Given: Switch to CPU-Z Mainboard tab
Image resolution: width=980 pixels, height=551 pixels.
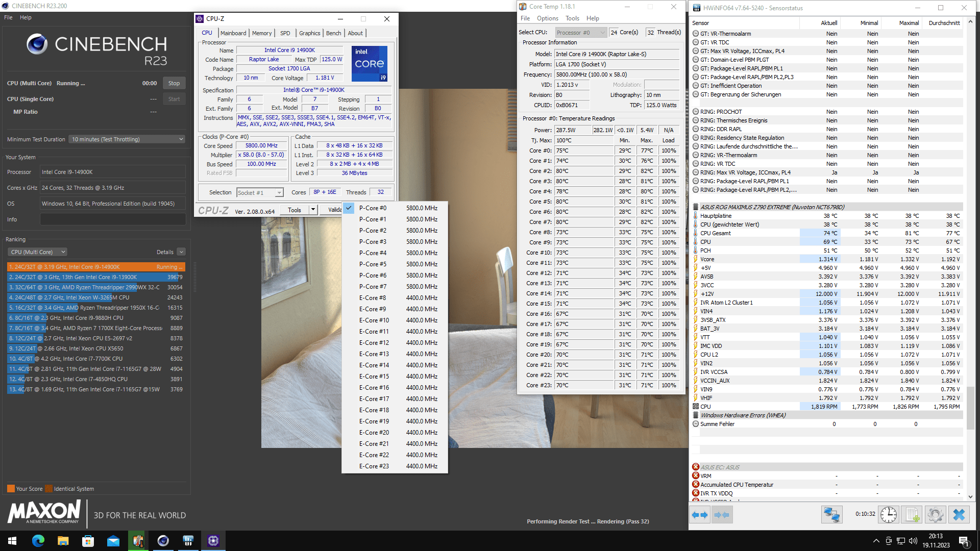Looking at the screenshot, I should point(233,33).
